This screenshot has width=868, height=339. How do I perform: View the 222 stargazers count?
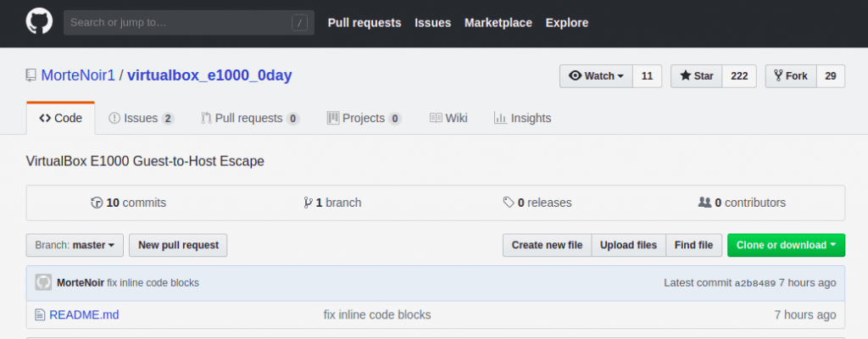click(x=739, y=76)
